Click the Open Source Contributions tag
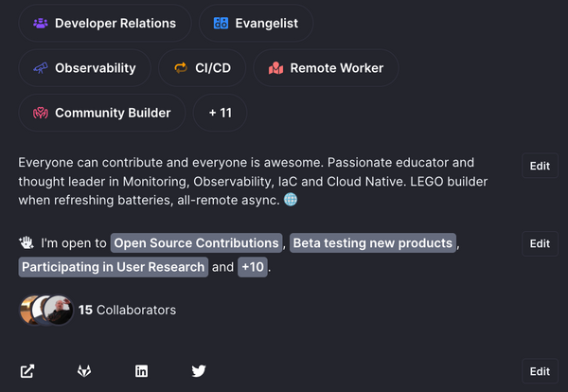568x392 pixels. pyautogui.click(x=196, y=242)
